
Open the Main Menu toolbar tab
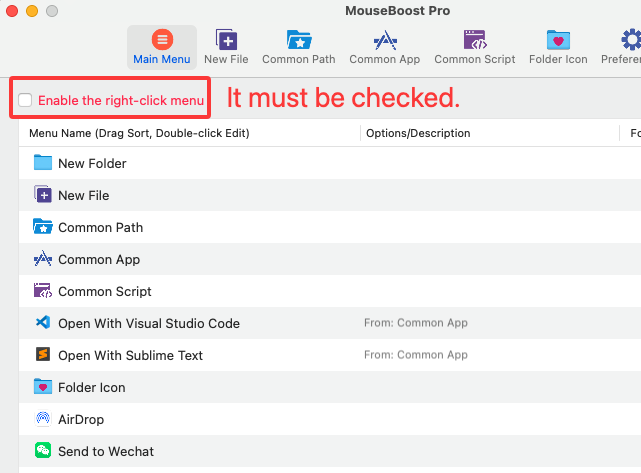162,47
